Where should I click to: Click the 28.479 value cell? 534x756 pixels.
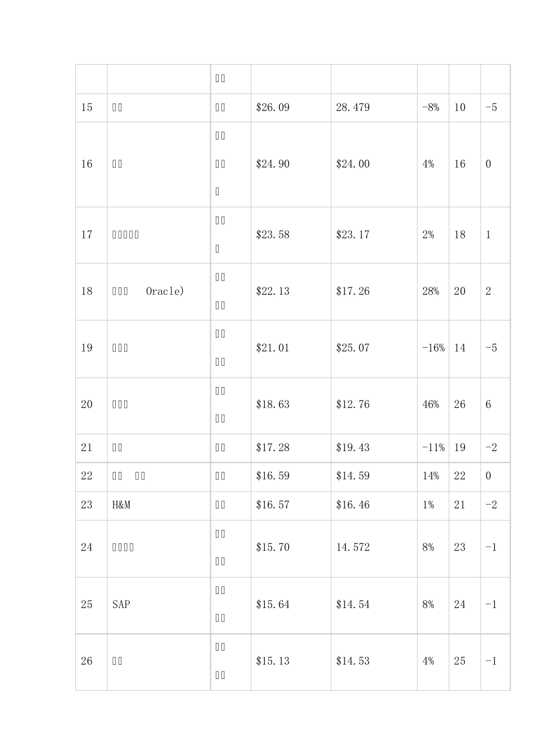coord(353,107)
